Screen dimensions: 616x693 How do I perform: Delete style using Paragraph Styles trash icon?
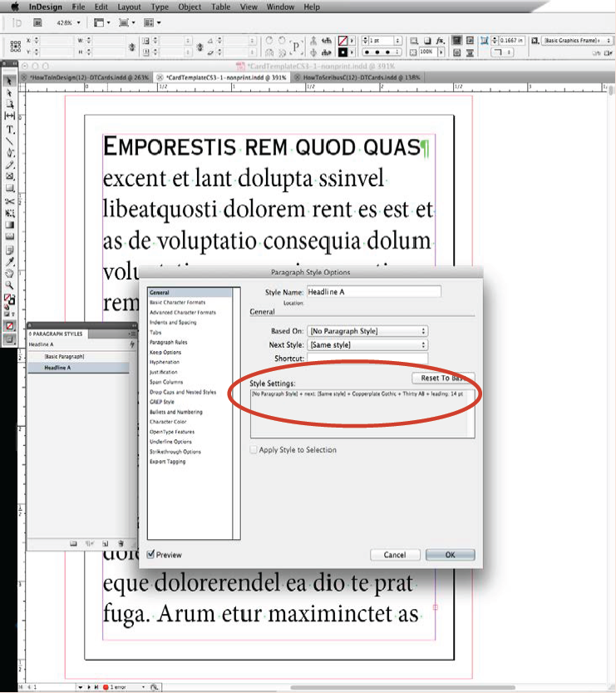pyautogui.click(x=121, y=543)
